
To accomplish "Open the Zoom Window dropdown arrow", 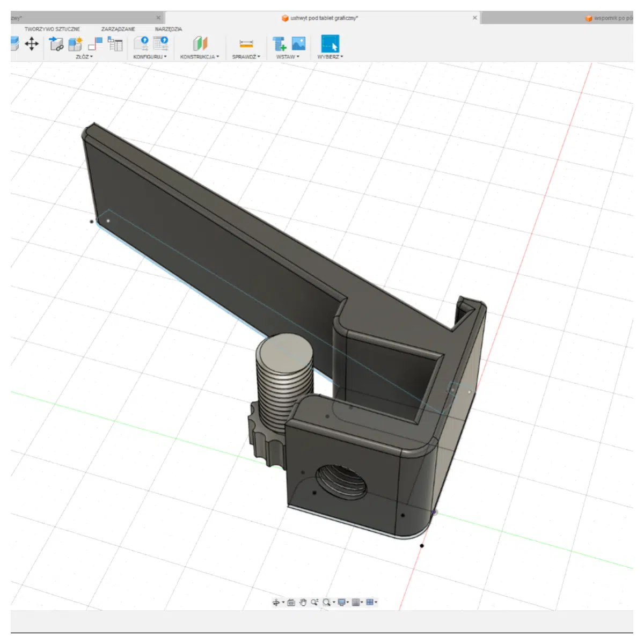I will coord(334,602).
